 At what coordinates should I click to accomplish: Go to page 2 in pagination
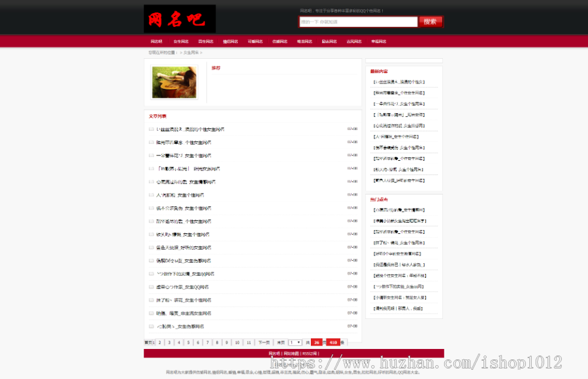[160, 342]
